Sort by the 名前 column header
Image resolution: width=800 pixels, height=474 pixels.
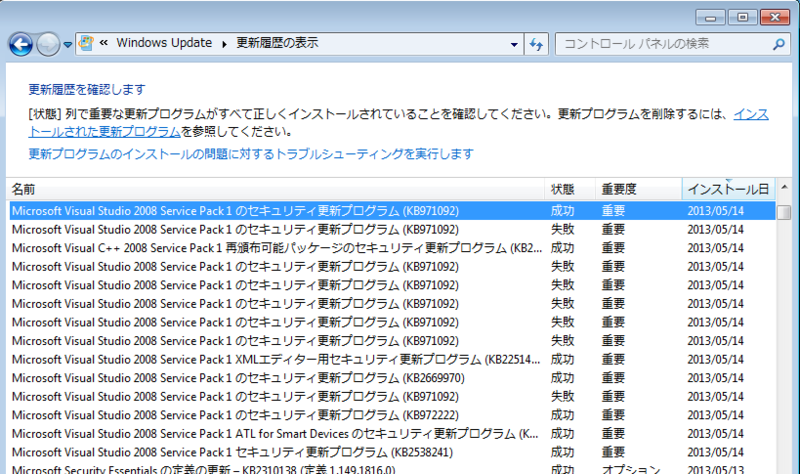[276, 189]
